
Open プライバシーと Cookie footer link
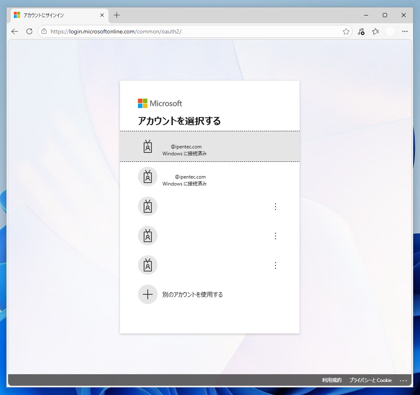pos(370,380)
